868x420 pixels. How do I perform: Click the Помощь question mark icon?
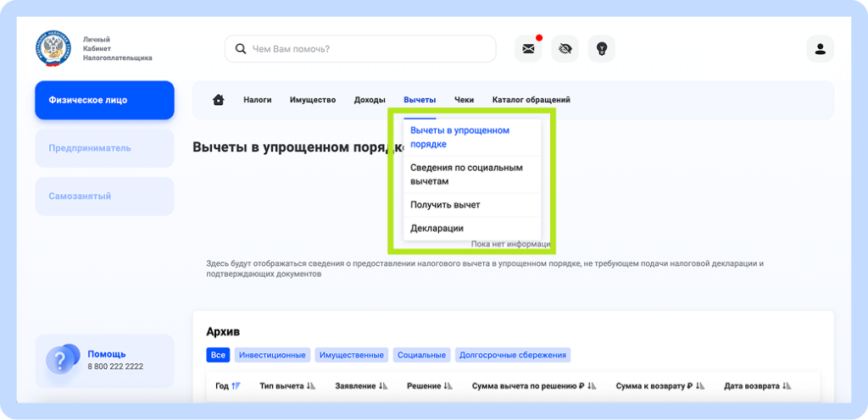pyautogui.click(x=63, y=360)
